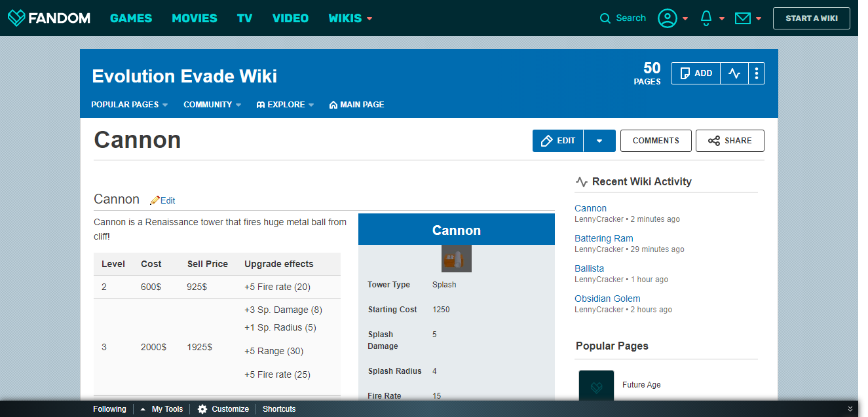Click the Customize gear icon
Screen dimensions: 868x417
[x=202, y=409]
